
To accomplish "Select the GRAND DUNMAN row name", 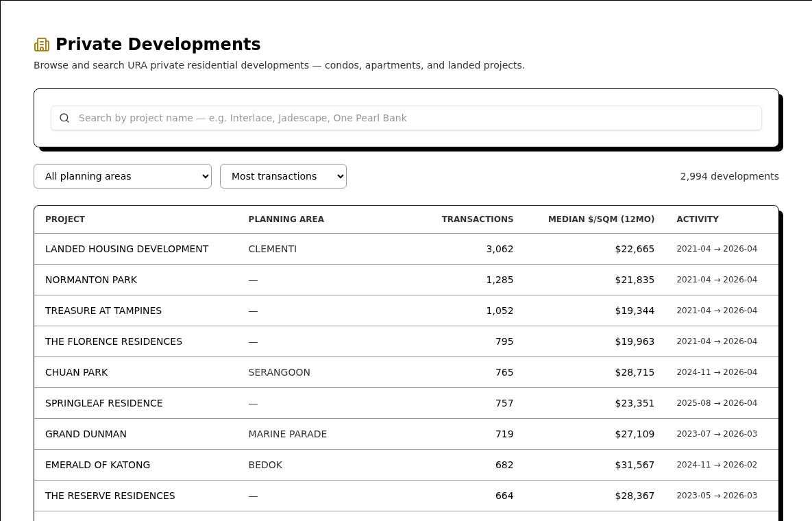I will 86,434.
